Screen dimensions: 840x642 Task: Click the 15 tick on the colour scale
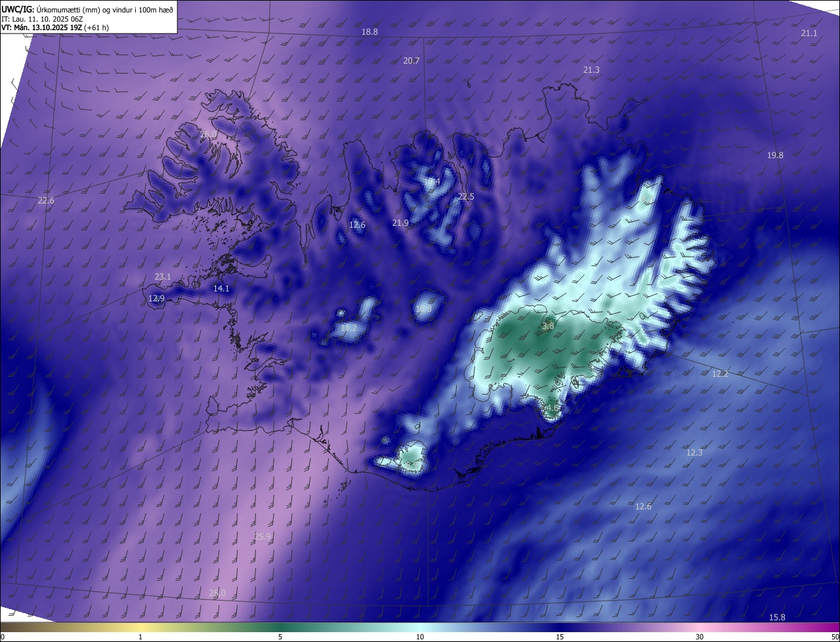click(560, 637)
